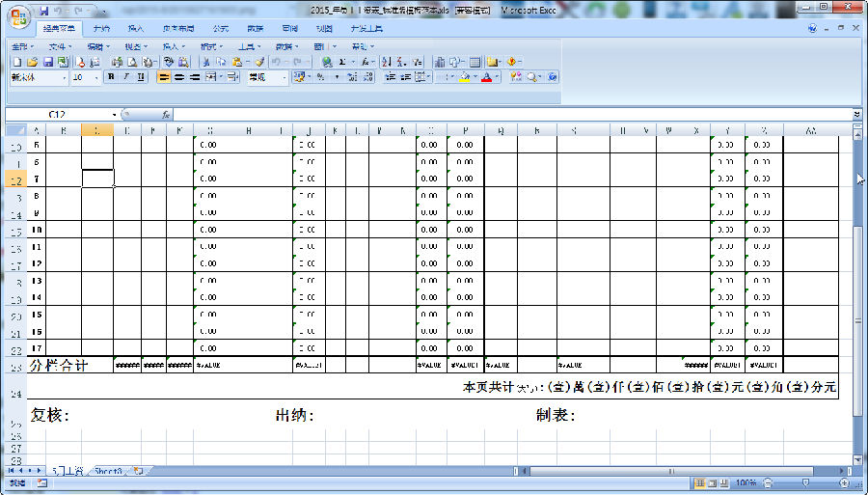Image resolution: width=868 pixels, height=495 pixels.
Task: Open the classic 文件 menu
Action: (x=58, y=46)
